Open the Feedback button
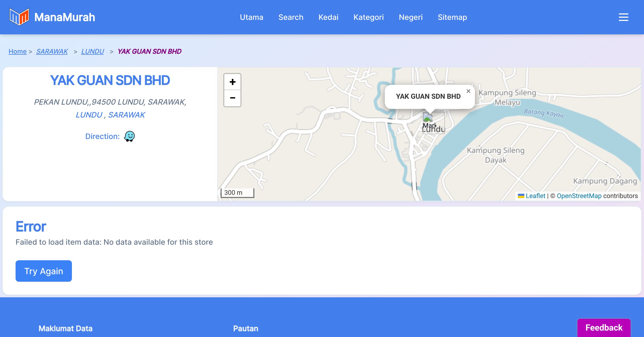 click(x=604, y=328)
